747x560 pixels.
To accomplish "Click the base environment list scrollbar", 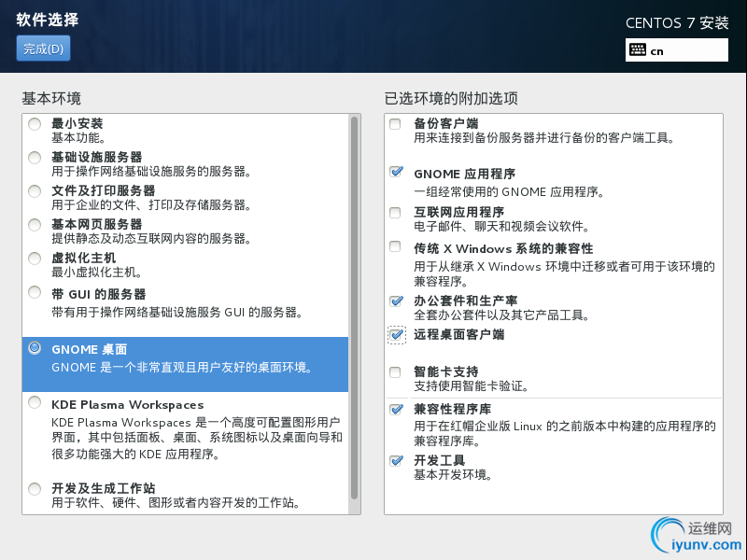I will tap(354, 308).
